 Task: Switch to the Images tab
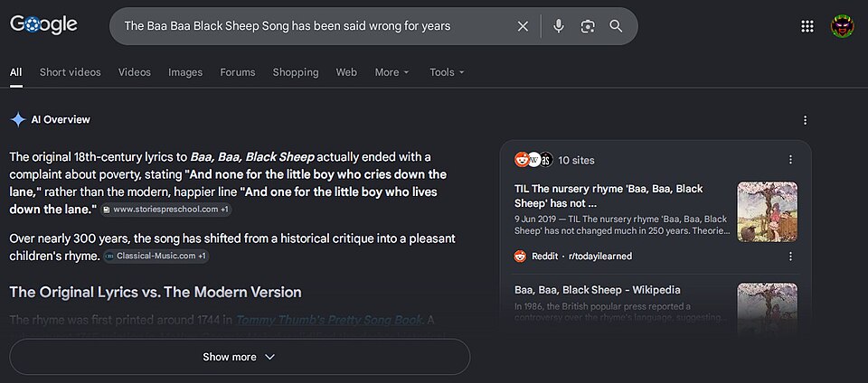(x=185, y=72)
